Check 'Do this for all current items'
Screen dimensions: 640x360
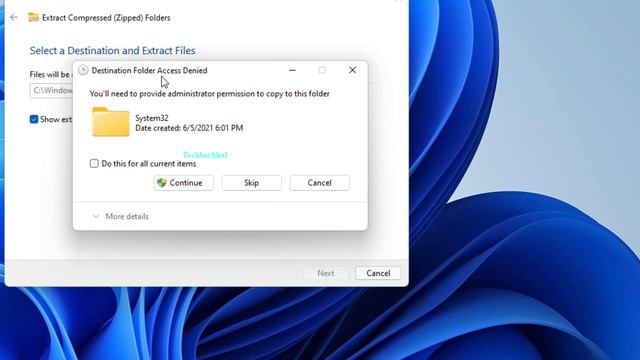tap(94, 164)
